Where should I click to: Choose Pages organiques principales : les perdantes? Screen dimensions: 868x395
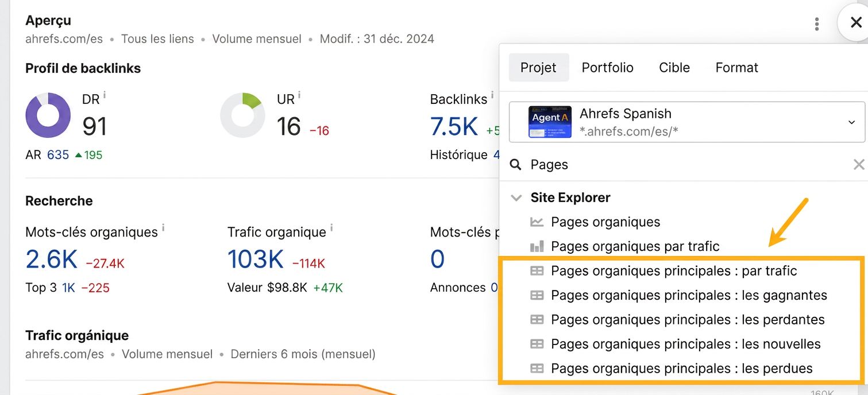point(688,320)
